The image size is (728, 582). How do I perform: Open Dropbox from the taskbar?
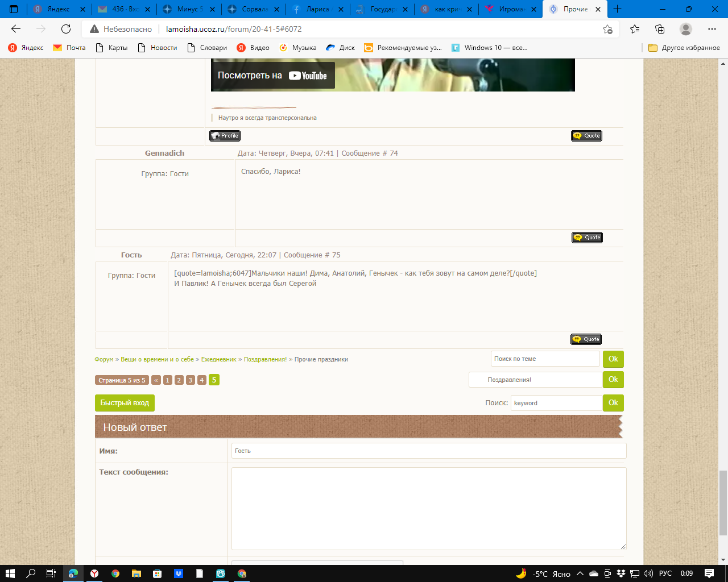tap(179, 573)
